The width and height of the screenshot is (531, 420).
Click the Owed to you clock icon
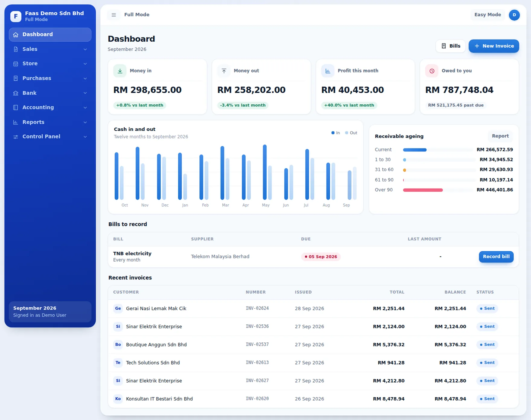coord(432,71)
